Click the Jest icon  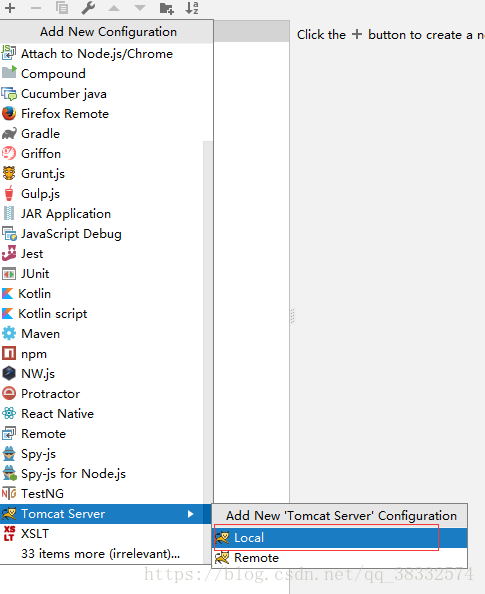[x=9, y=253]
